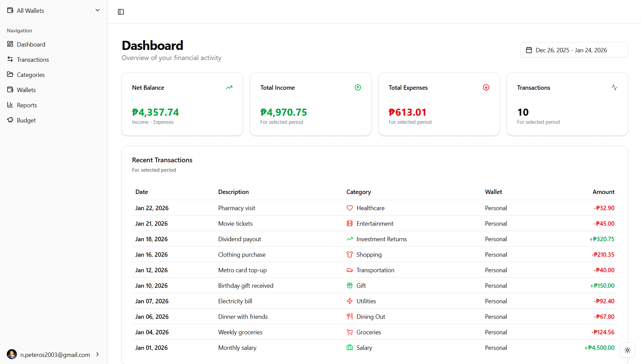
Task: Click the ₱4,357.74 net balance value
Action: coord(155,112)
